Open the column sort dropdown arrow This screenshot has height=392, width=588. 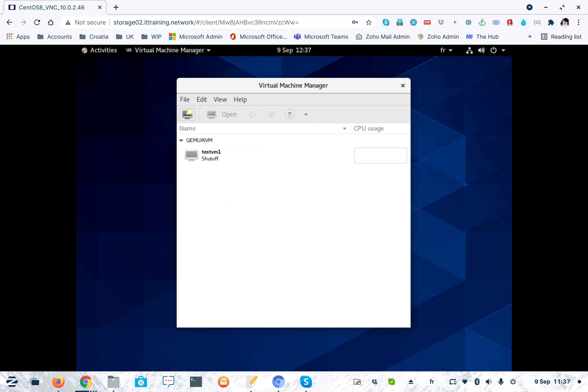click(345, 129)
